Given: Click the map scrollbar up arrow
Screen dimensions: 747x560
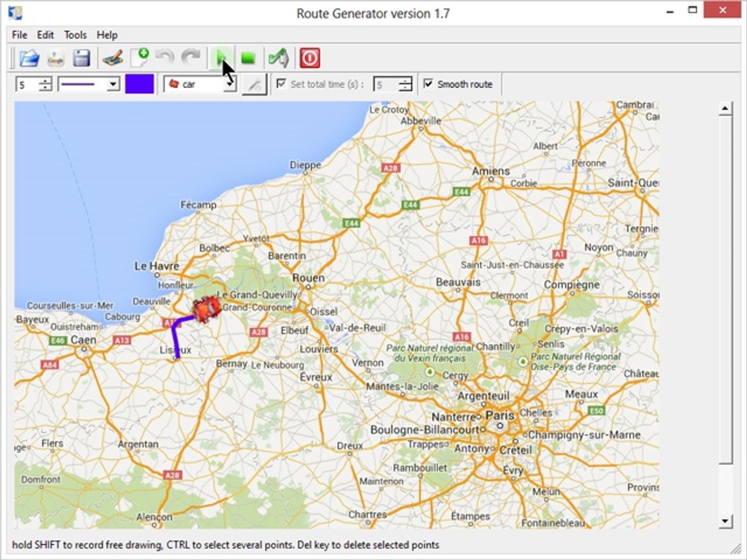Looking at the screenshot, I should point(725,108).
